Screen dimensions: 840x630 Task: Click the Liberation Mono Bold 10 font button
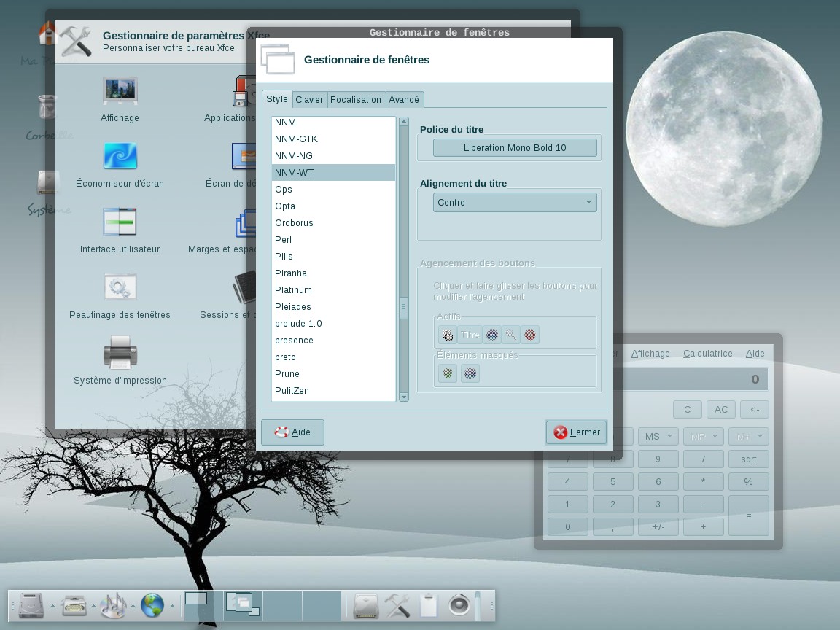tap(515, 148)
